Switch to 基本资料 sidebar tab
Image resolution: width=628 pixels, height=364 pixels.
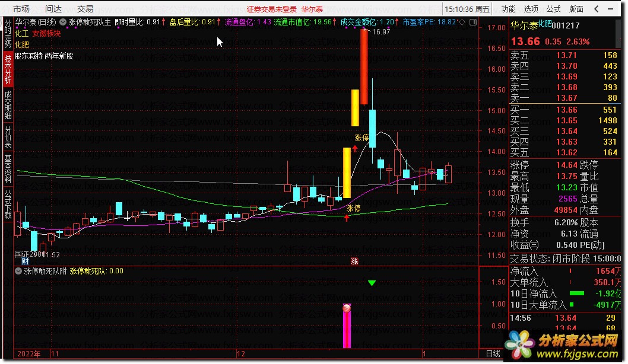(8, 169)
